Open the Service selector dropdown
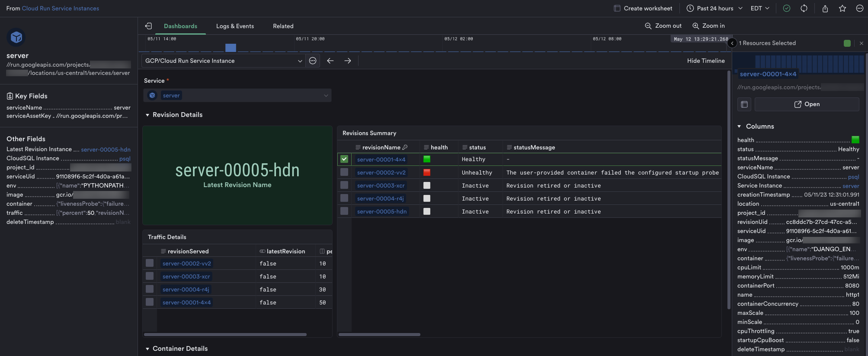The image size is (868, 356). 237,95
